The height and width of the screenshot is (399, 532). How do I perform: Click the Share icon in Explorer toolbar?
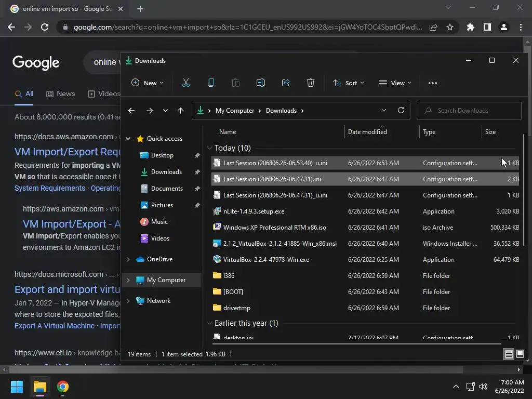point(286,83)
